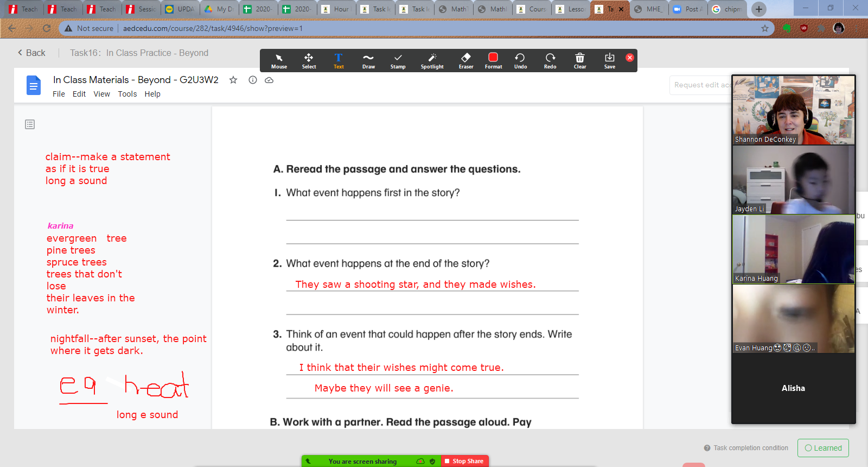Show document outline icon
This screenshot has width=868, height=467.
tap(30, 124)
